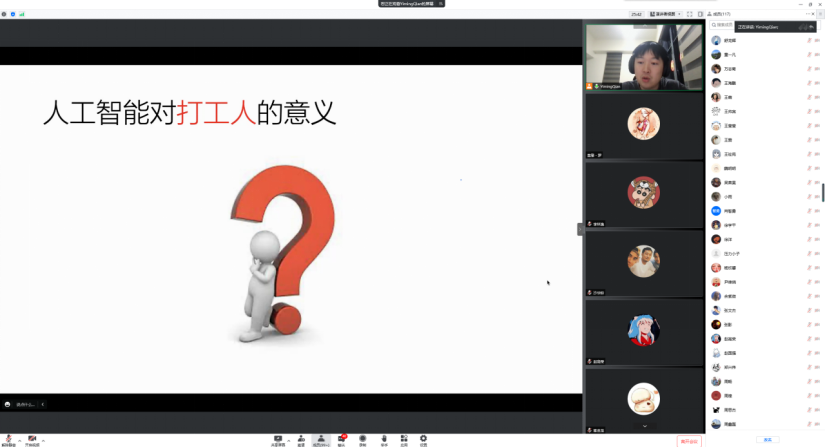825x447 pixels.
Task: Open the members panel icon
Action: tap(321, 438)
